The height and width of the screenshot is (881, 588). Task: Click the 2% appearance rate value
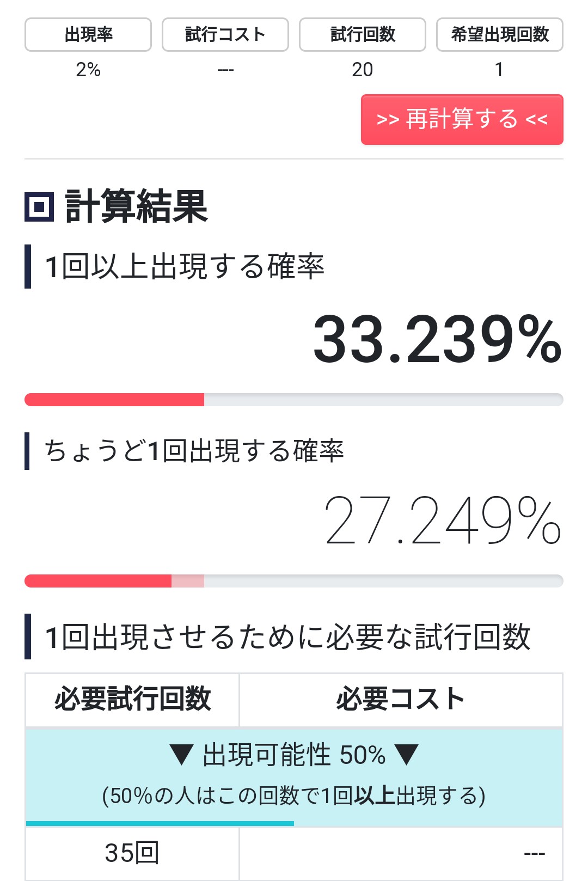point(88,70)
